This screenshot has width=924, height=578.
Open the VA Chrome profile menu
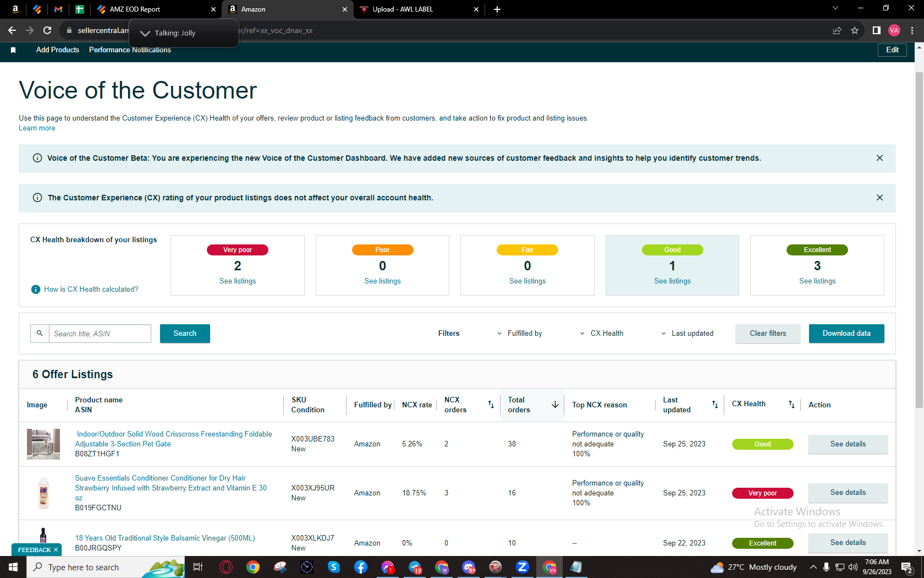tap(894, 30)
